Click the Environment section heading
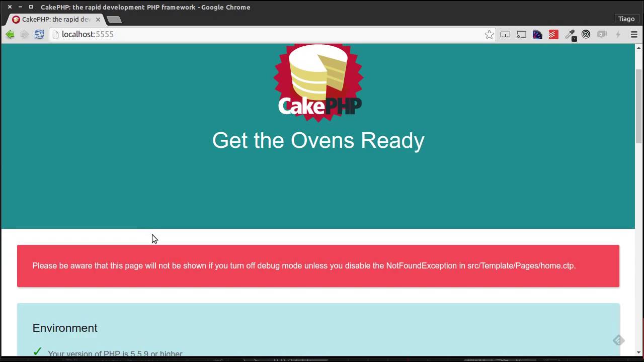The image size is (644, 362). (65, 328)
